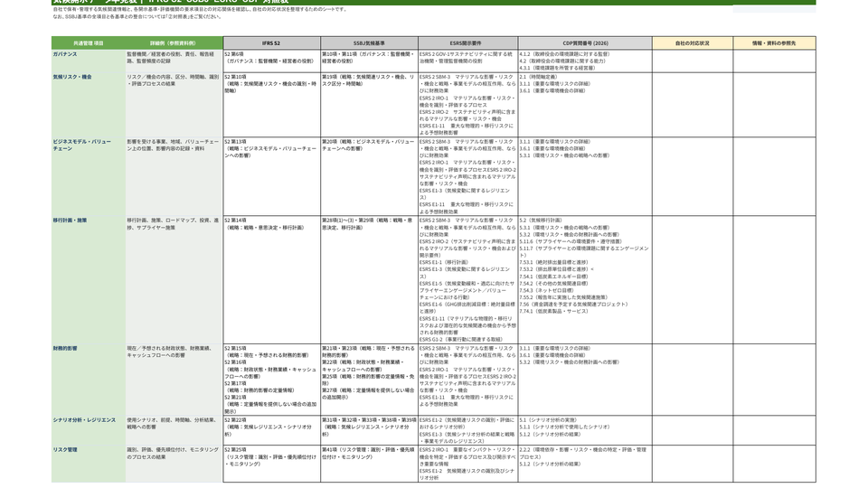
Task: Select the 詳細例（参照資料例） green header
Action: tap(174, 43)
